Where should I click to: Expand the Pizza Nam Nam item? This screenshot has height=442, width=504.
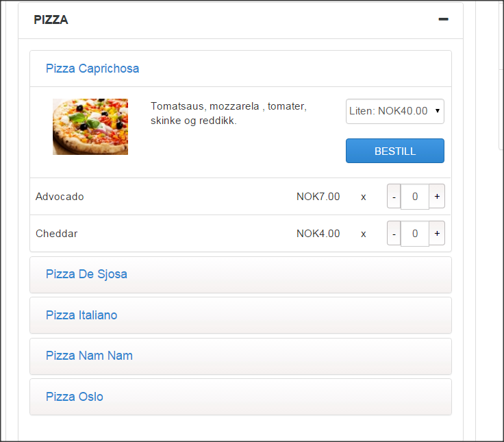pyautogui.click(x=89, y=356)
